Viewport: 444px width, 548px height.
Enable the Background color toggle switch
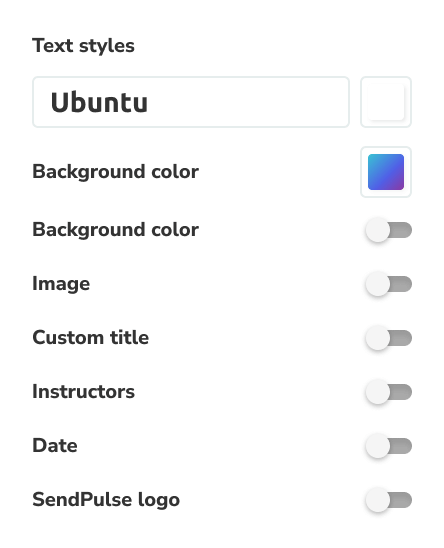388,230
